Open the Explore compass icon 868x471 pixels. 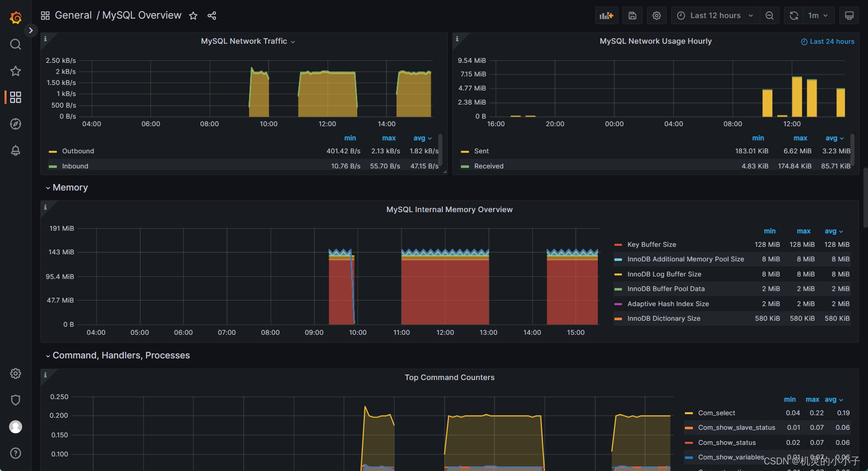coord(16,124)
